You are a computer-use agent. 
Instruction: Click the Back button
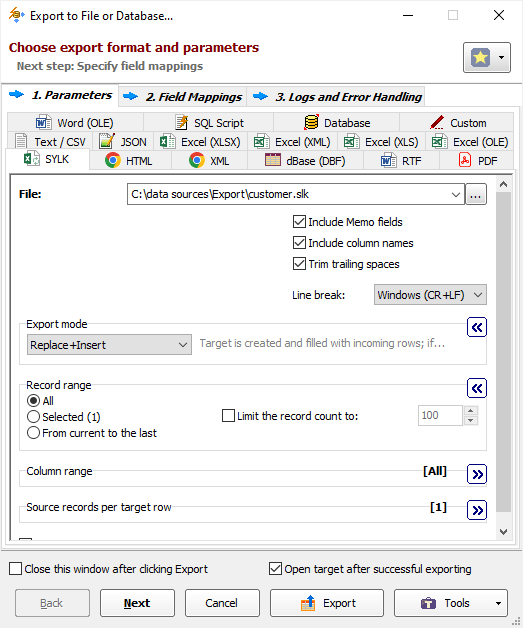coord(52,603)
